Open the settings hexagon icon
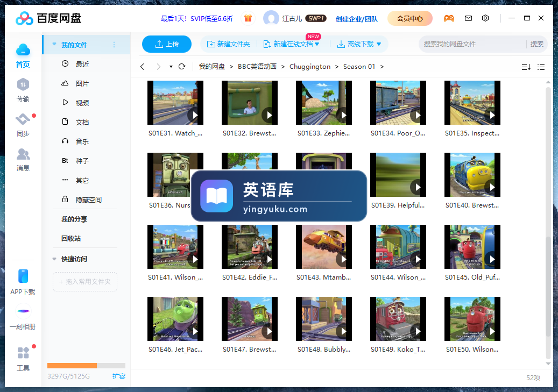 click(x=485, y=18)
